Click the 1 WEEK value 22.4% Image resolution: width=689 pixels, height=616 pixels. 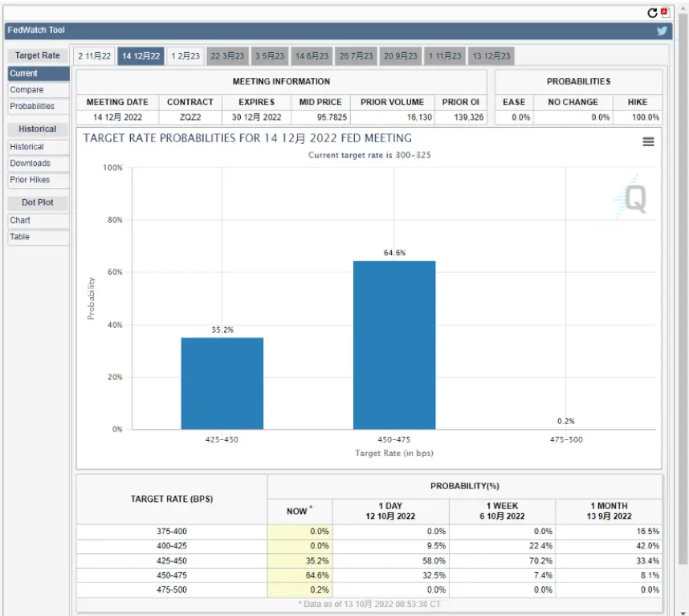(540, 545)
